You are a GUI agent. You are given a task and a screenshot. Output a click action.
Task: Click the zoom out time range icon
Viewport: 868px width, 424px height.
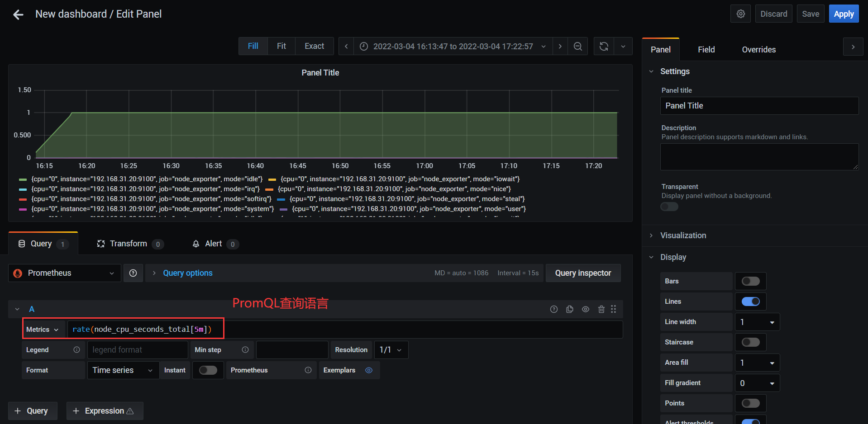[x=578, y=46]
